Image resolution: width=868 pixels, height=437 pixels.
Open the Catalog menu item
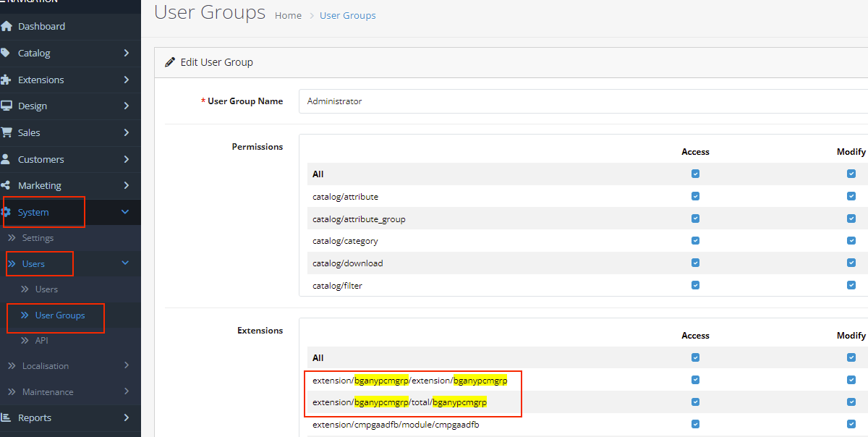(70, 53)
